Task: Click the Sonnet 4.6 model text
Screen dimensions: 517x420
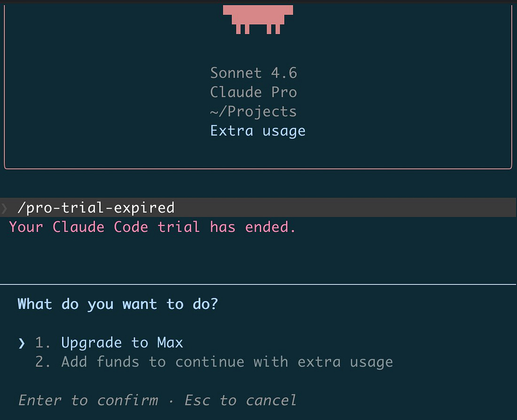Action: [253, 73]
